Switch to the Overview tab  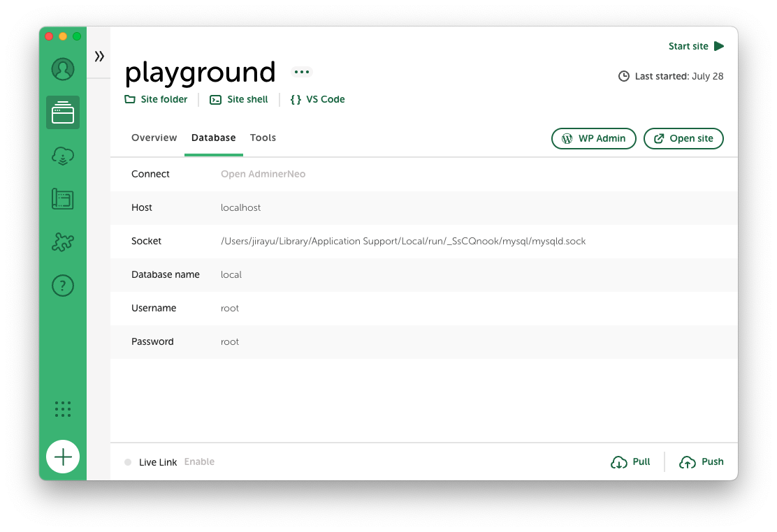pos(154,138)
